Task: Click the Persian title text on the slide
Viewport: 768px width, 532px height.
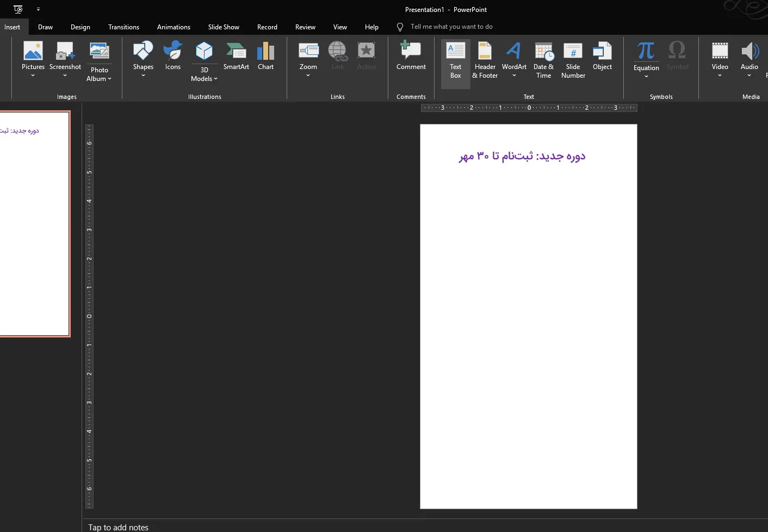Action: coord(522,156)
